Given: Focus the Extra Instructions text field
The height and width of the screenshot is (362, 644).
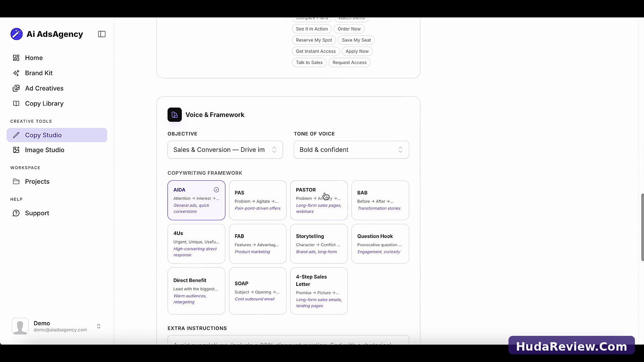Looking at the screenshot, I should 288,340.
